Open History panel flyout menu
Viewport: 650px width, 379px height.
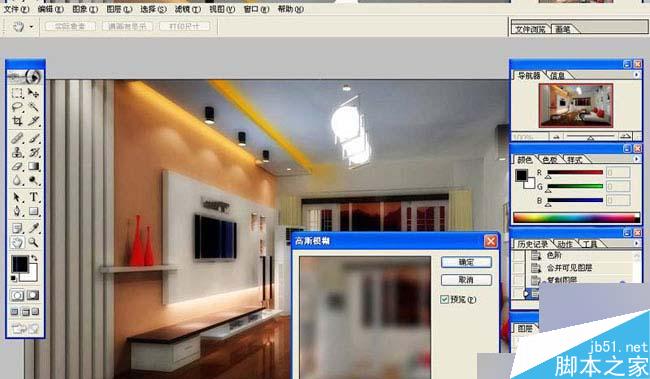tap(636, 243)
